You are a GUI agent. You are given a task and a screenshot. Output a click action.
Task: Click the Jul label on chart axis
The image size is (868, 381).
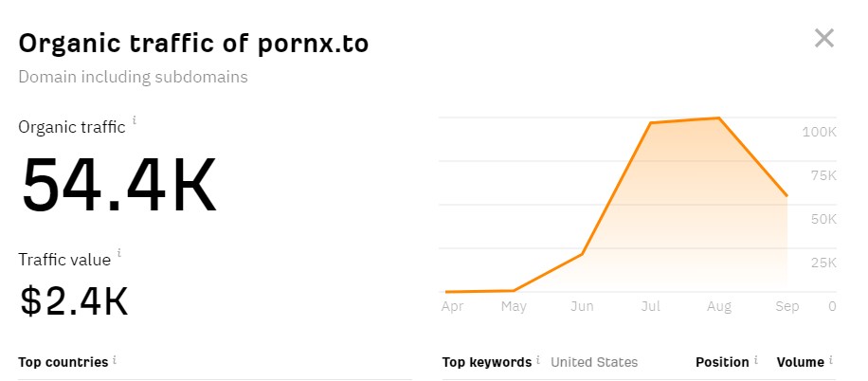pyautogui.click(x=651, y=306)
